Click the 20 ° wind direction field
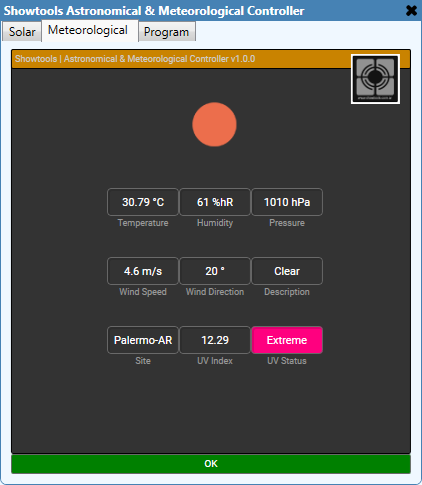 (215, 271)
